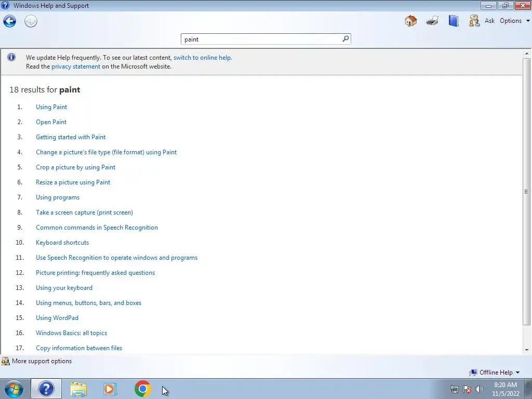Image resolution: width=532 pixels, height=399 pixels.
Task: Open Using menus, buttons, bars, and boxes
Action: coord(88,303)
